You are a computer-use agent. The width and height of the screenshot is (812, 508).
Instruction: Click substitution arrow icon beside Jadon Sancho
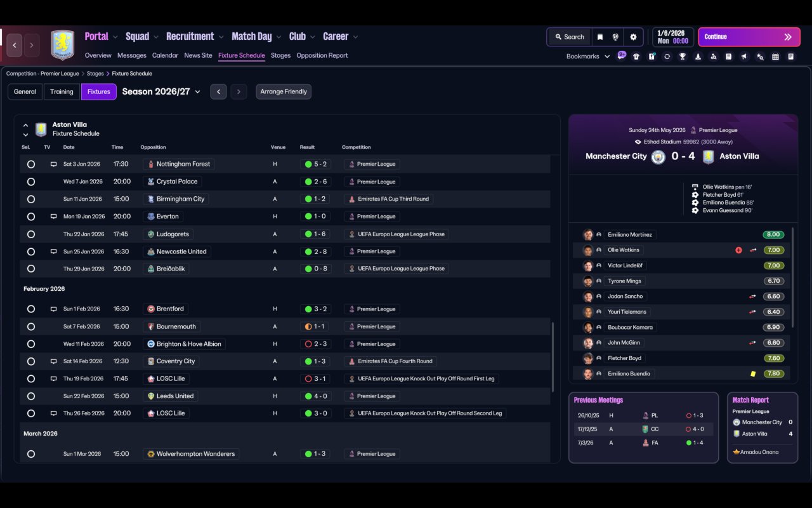pyautogui.click(x=753, y=297)
